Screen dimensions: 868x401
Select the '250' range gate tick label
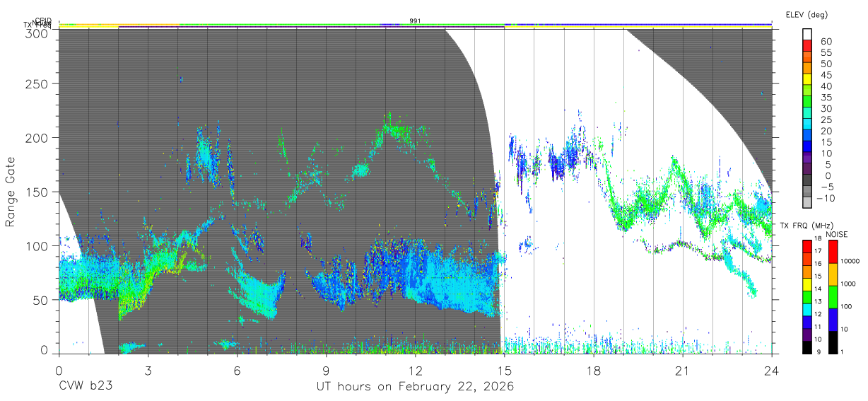[38, 83]
